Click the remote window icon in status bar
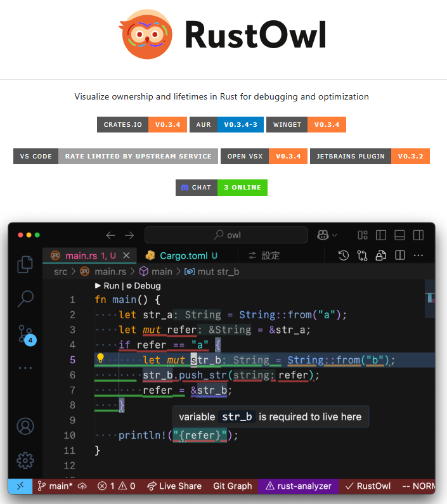 (20, 486)
